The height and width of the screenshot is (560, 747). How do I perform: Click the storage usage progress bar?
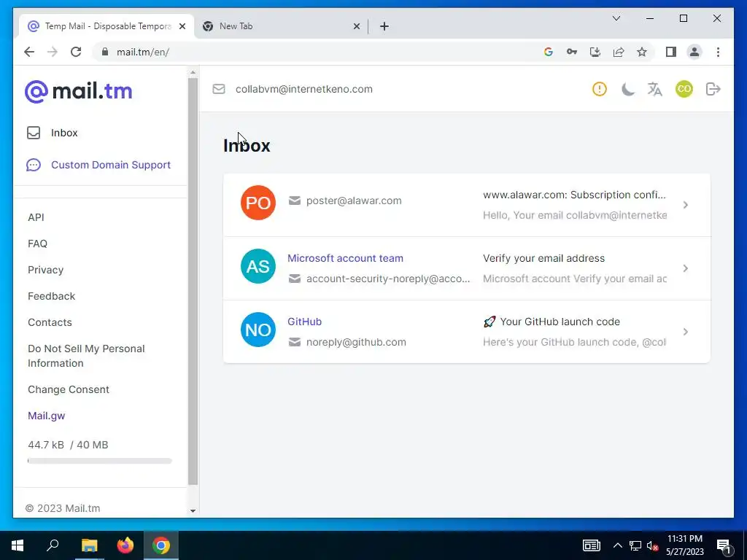99,461
